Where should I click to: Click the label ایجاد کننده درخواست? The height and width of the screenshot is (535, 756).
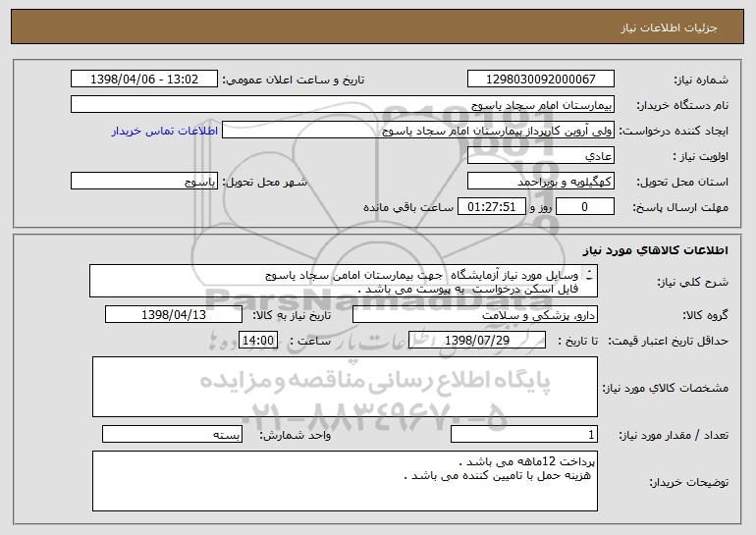pyautogui.click(x=674, y=131)
